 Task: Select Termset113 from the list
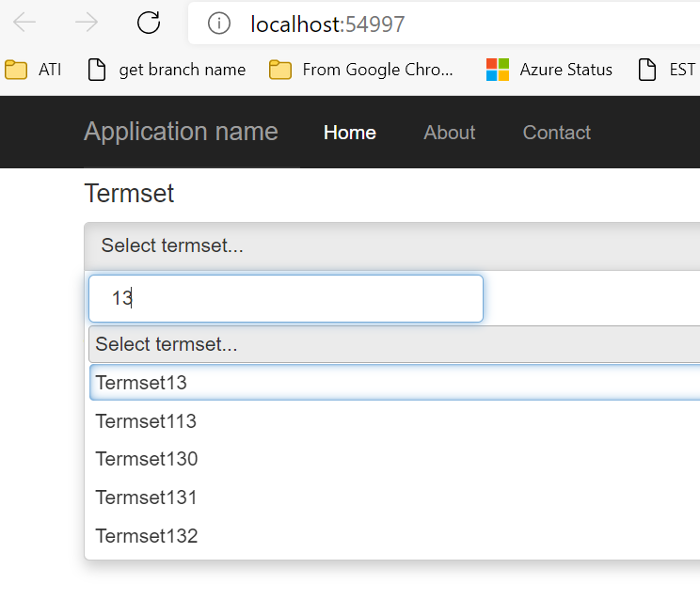click(146, 421)
